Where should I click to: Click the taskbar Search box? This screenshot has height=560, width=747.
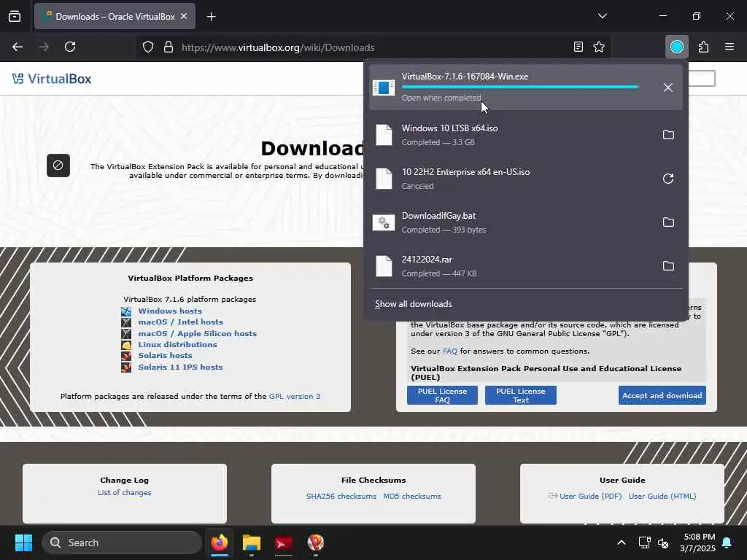pos(122,542)
